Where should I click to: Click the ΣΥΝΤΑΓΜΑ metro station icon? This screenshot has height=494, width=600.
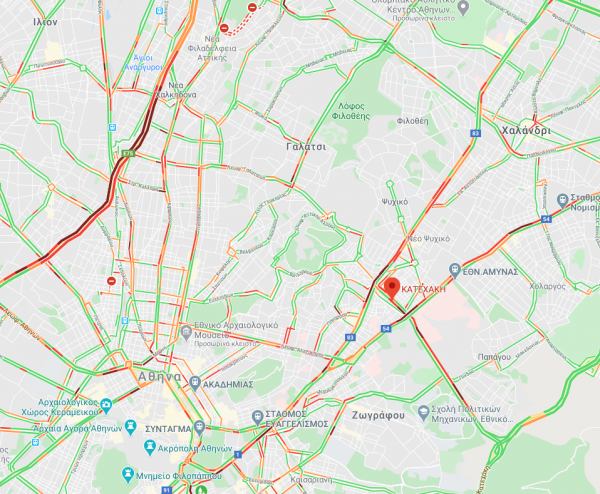coord(199,428)
